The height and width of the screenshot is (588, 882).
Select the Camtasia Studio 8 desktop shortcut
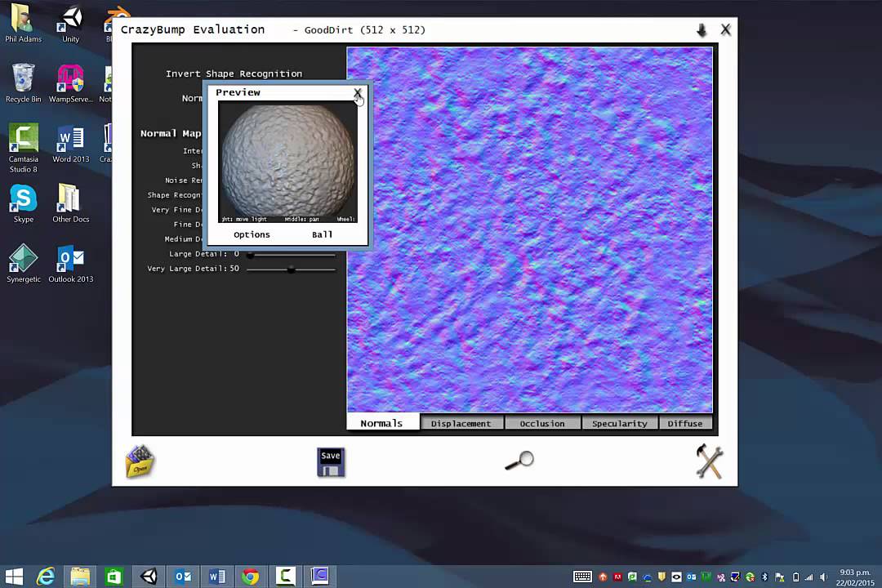pyautogui.click(x=23, y=148)
